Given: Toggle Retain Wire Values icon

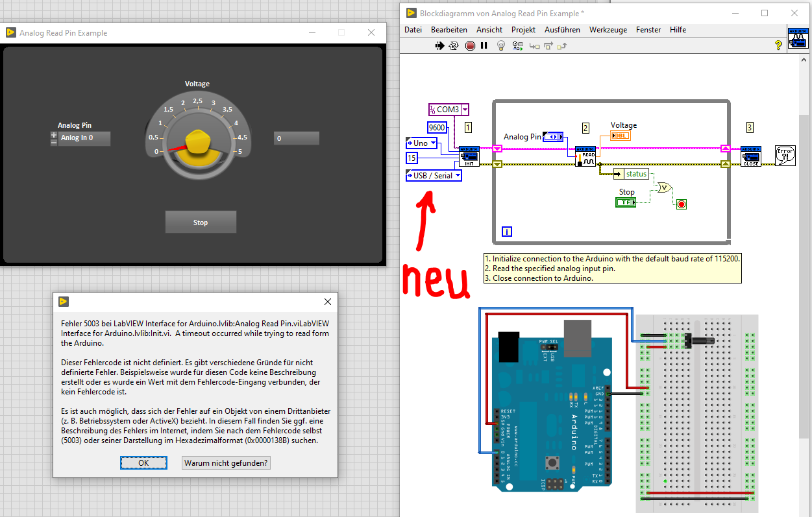Looking at the screenshot, I should pos(518,45).
